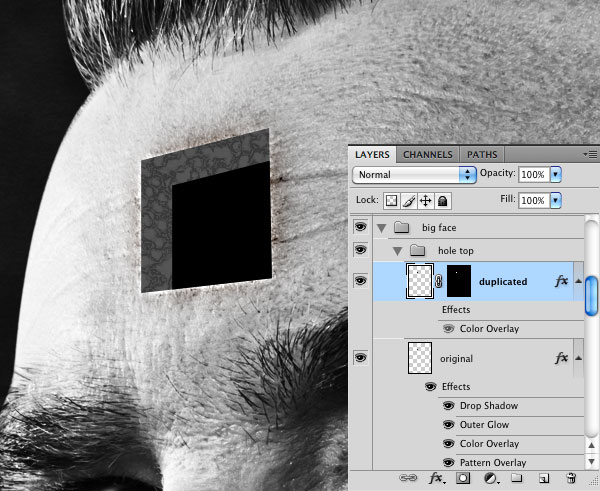This screenshot has height=491, width=600.
Task: Click the fx icon on duplicated layer
Action: 561,281
